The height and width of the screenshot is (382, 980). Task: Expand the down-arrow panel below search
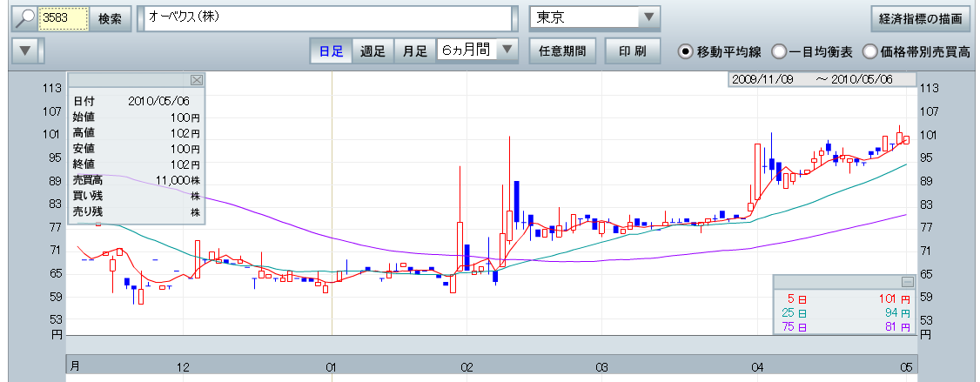(x=26, y=51)
